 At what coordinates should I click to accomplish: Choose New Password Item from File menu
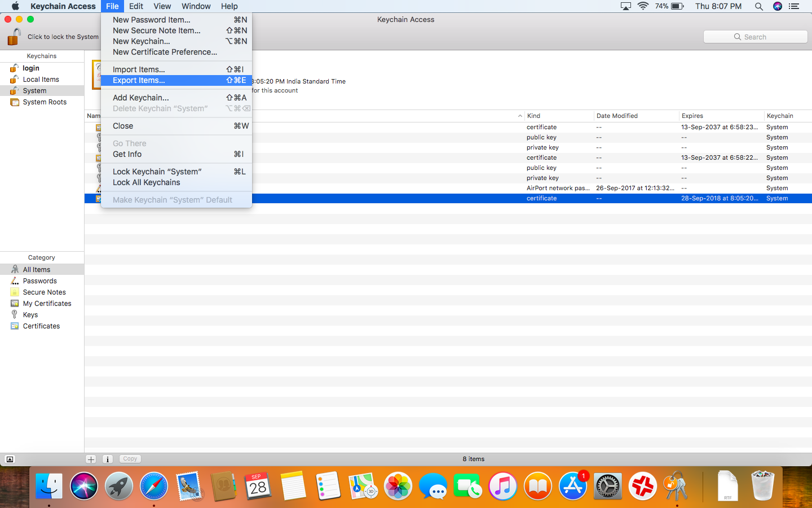tap(176, 20)
